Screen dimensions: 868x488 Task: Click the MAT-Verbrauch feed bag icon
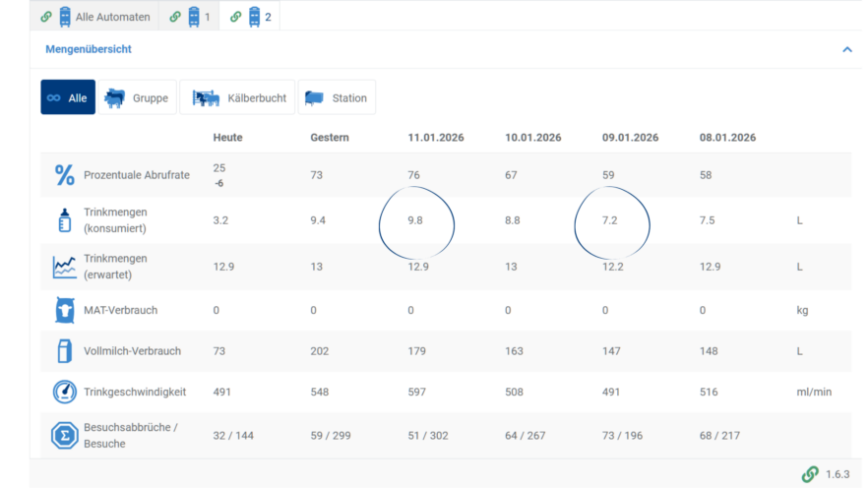click(64, 310)
